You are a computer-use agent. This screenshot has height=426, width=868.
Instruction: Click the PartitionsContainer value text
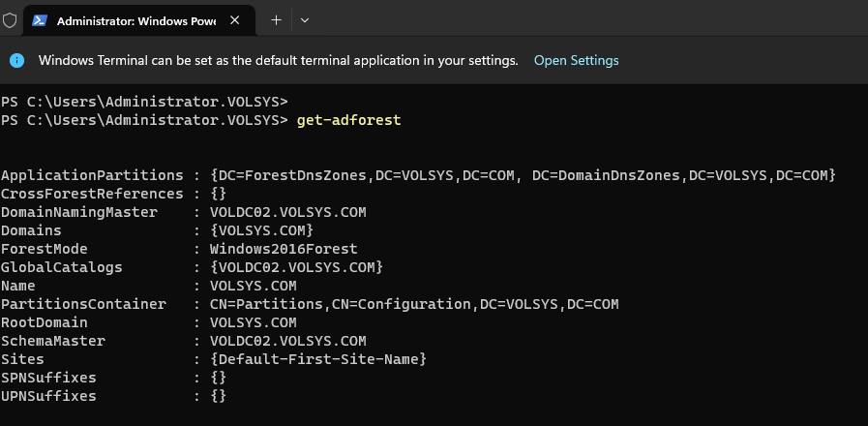(x=413, y=304)
